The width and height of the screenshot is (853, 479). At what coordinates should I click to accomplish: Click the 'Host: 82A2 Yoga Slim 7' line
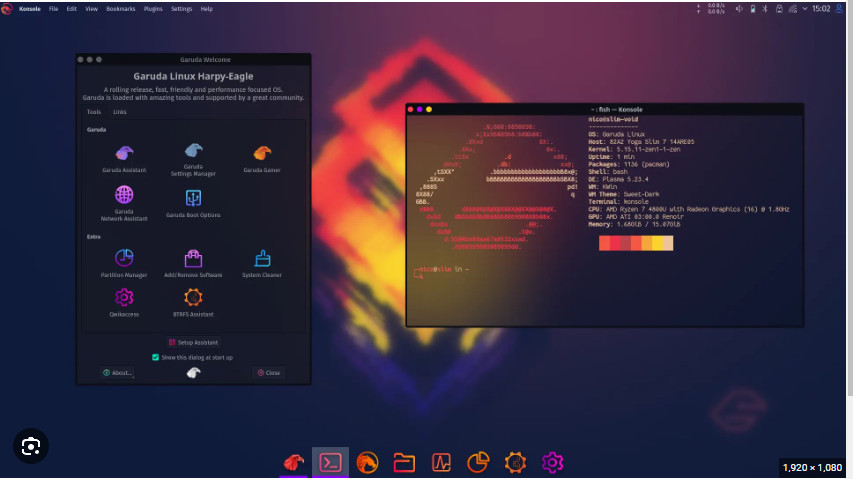coord(641,141)
